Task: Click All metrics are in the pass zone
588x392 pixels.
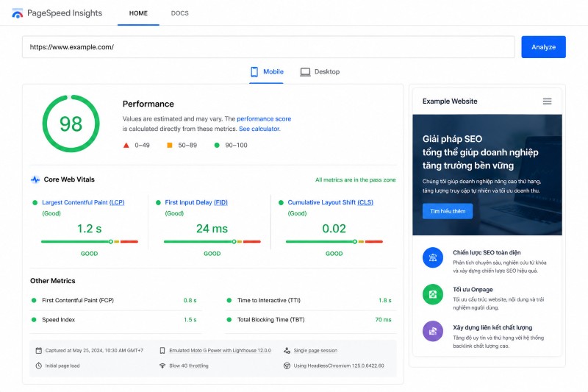Action: pos(356,179)
